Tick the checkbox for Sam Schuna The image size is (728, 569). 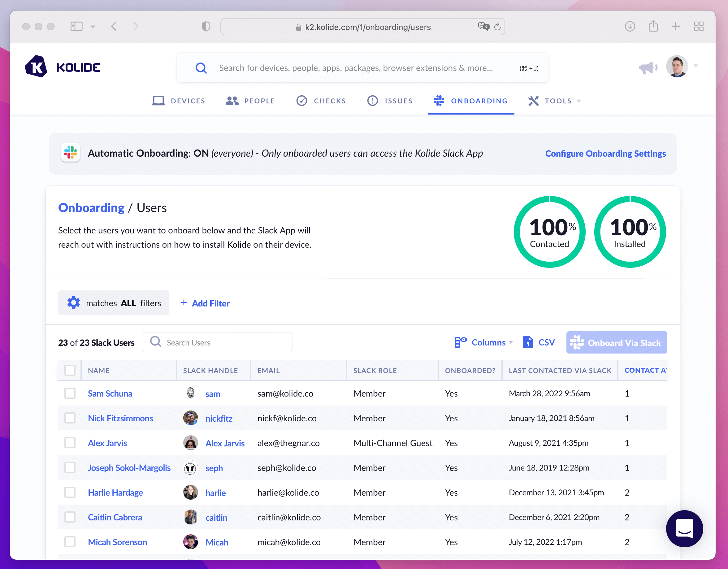[70, 393]
